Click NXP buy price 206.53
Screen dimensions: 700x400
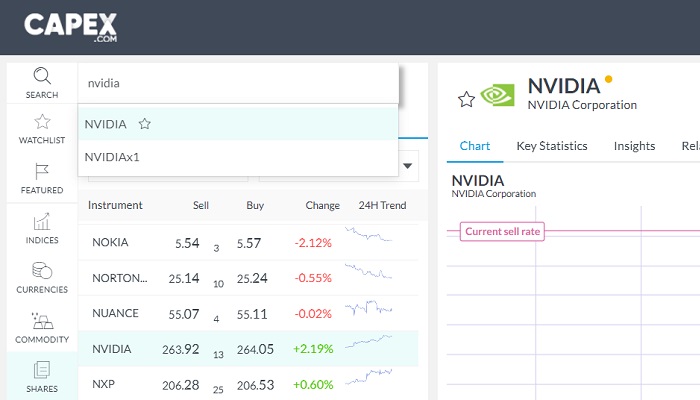[x=255, y=385]
